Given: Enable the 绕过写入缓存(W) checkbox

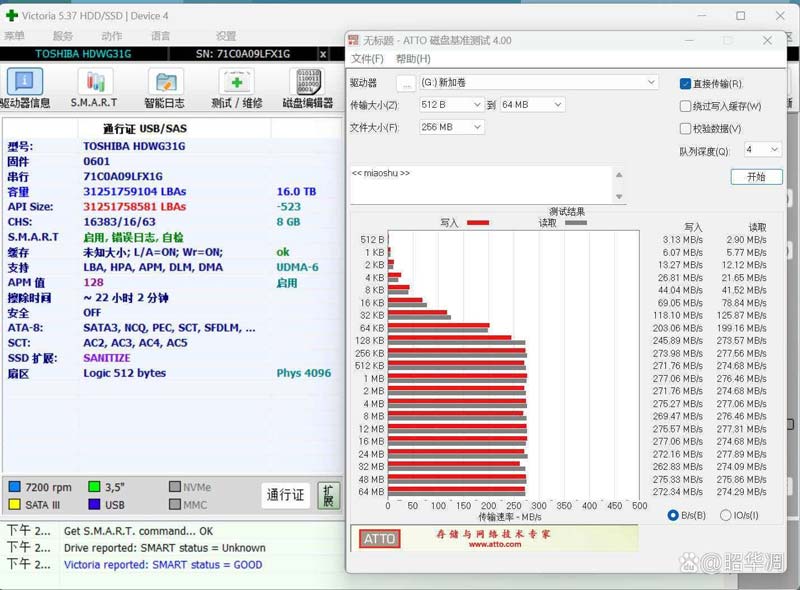Looking at the screenshot, I should [x=686, y=106].
